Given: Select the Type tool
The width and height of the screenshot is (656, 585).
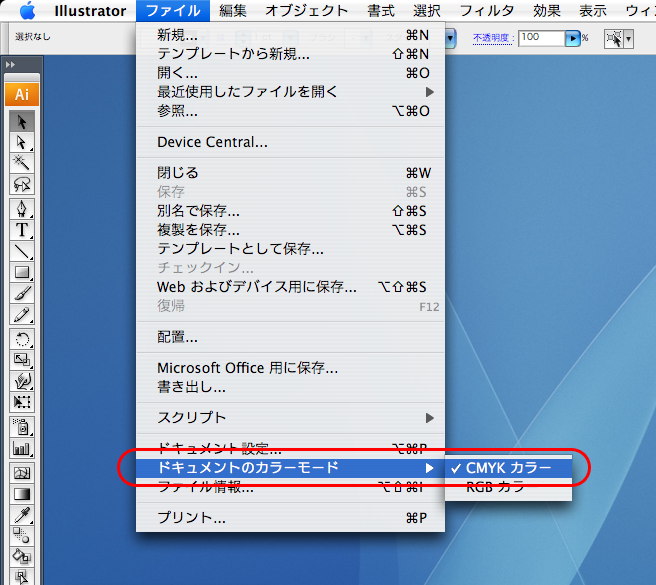Looking at the screenshot, I should [x=22, y=230].
